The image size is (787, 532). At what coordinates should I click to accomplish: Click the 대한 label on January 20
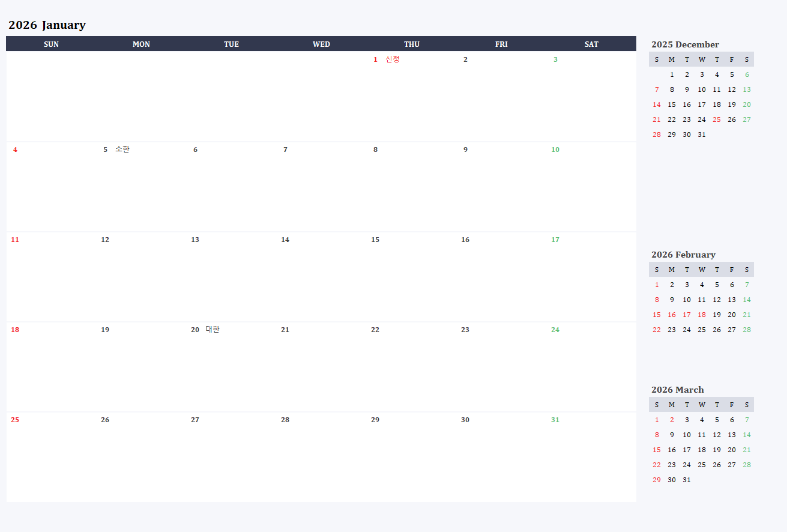(213, 330)
